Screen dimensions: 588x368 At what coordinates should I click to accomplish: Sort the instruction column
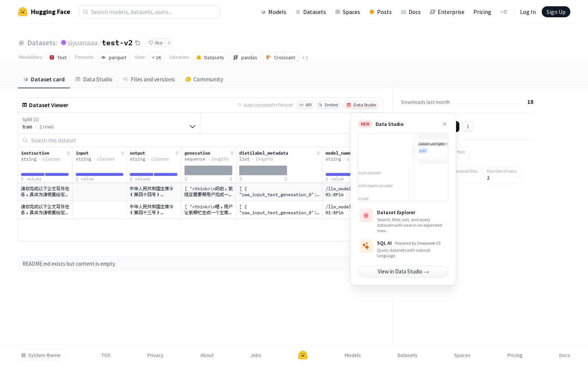coord(68,153)
